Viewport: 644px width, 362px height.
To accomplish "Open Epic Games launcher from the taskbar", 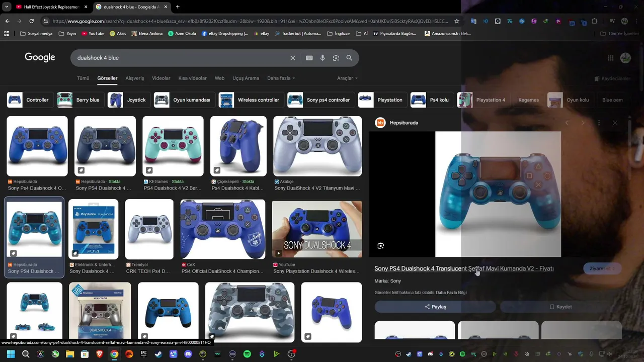I will (x=144, y=354).
